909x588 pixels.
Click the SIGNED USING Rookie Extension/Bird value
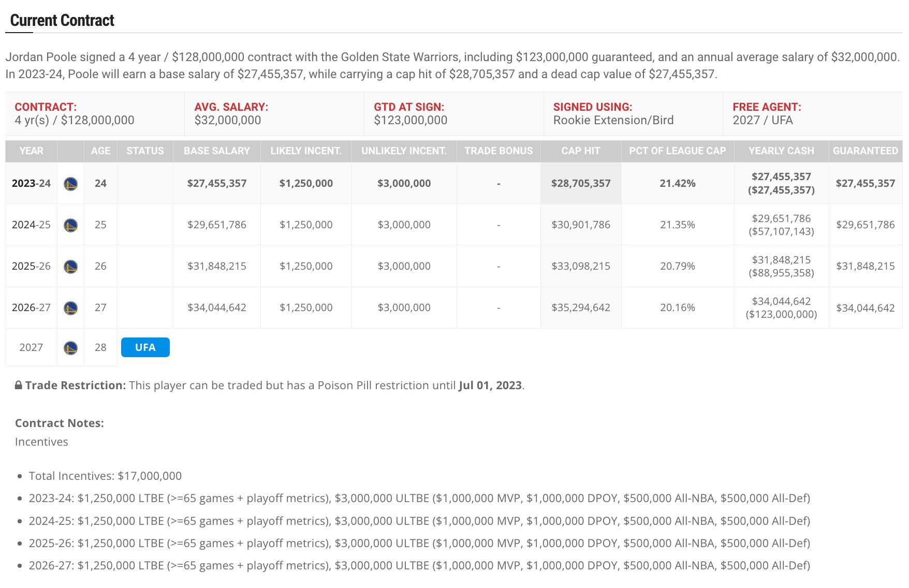(x=613, y=120)
